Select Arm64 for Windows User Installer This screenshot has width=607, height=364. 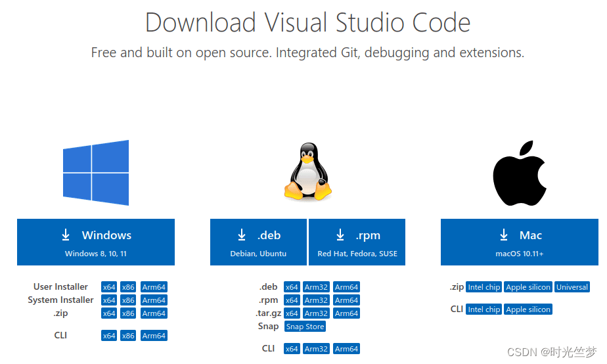click(154, 287)
